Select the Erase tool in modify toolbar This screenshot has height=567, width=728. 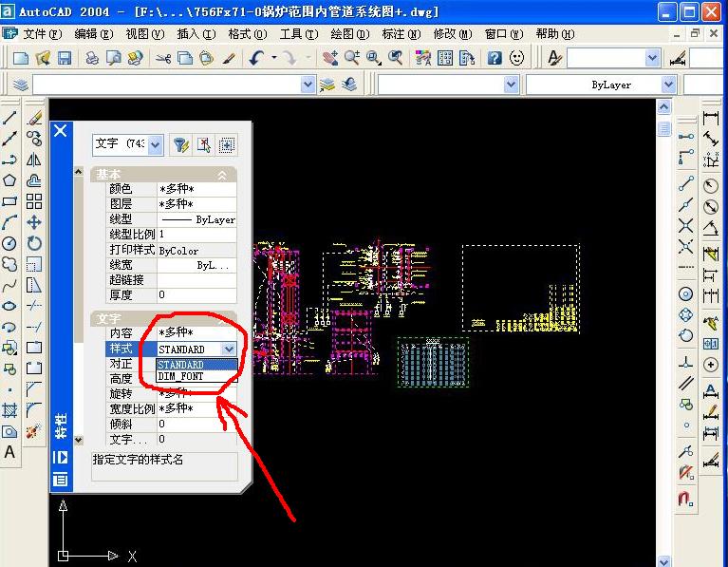34,118
